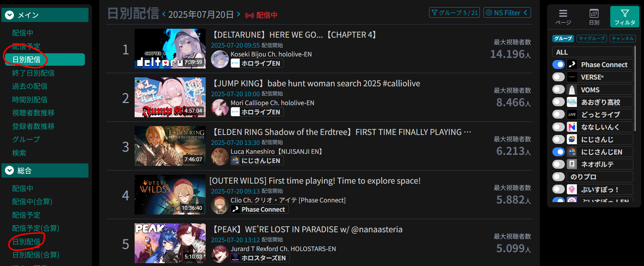
Task: Turn off the にじさんじEN toggle
Action: point(558,152)
